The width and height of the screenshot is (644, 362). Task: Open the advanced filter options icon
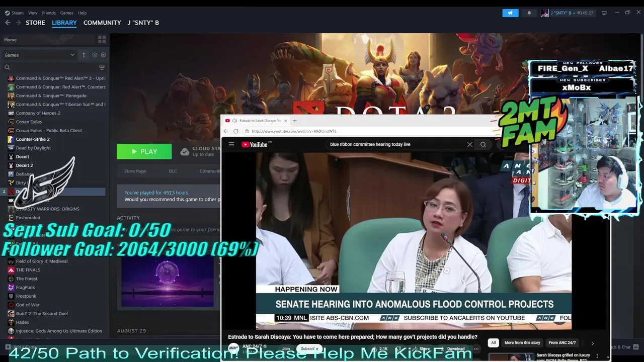point(102,67)
